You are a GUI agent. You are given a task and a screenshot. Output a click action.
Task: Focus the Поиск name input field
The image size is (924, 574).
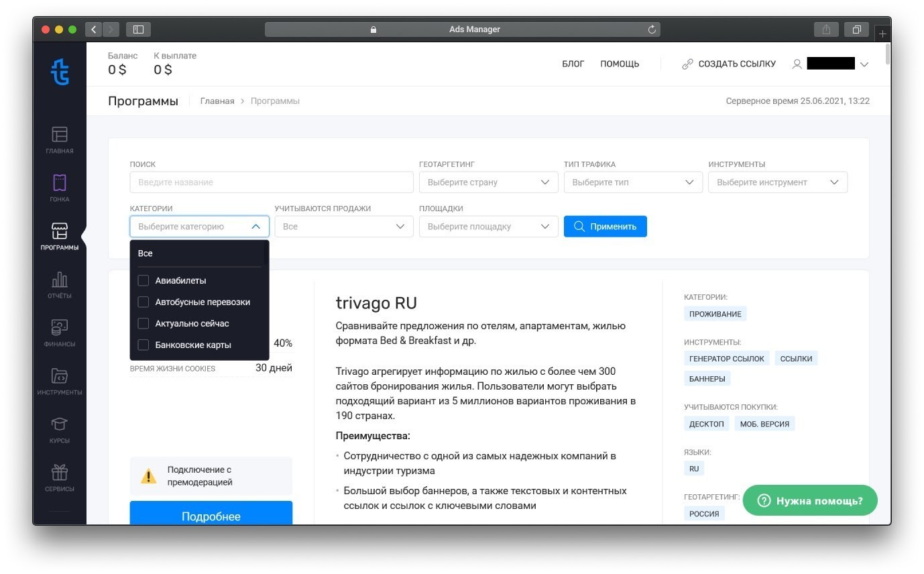click(x=271, y=182)
